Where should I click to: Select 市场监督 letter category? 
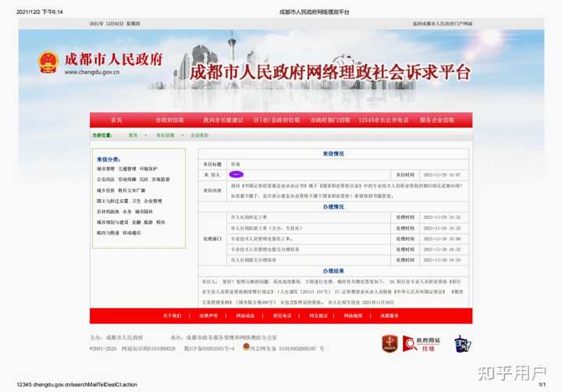[161, 180]
